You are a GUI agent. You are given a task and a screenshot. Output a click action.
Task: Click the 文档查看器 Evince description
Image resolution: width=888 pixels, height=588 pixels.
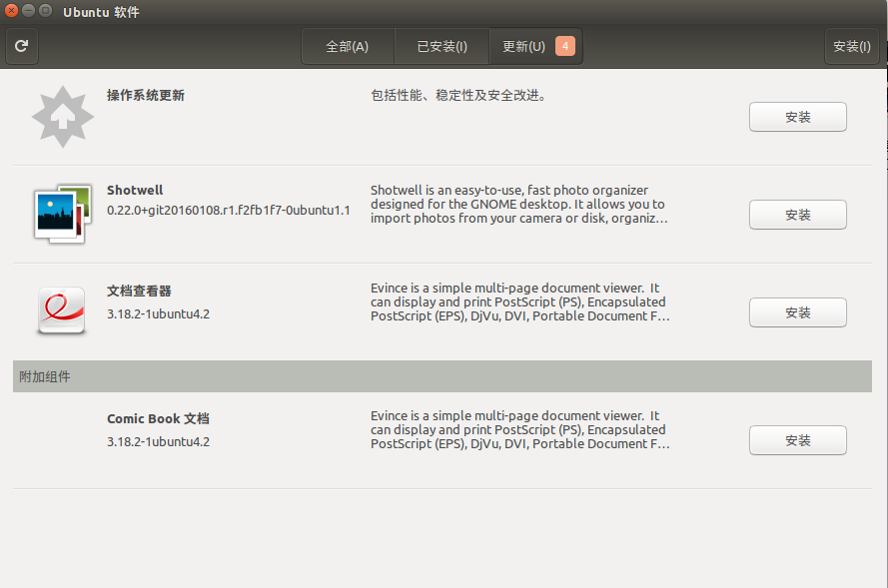point(520,302)
